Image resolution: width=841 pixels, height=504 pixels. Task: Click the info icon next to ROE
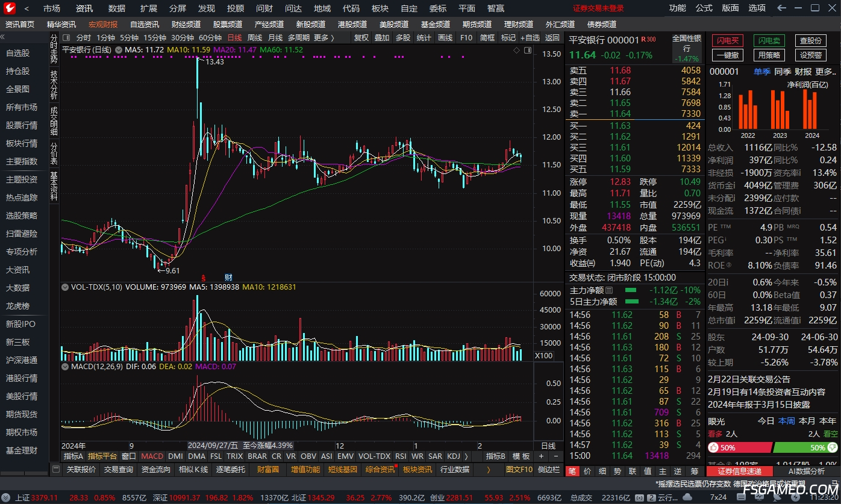[x=728, y=265]
